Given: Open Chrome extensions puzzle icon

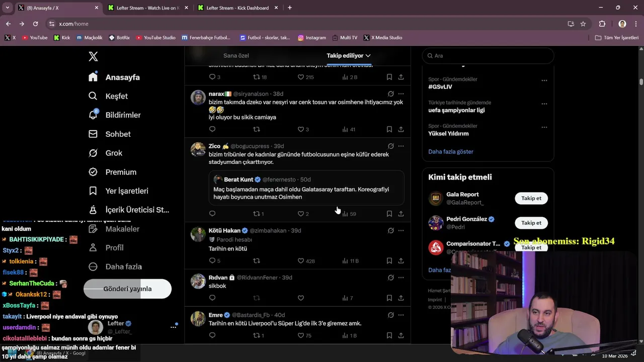Looking at the screenshot, I should [x=602, y=24].
